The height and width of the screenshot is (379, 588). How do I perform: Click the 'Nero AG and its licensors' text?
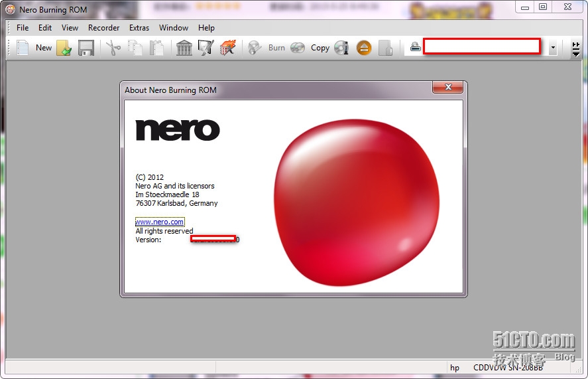pyautogui.click(x=175, y=186)
